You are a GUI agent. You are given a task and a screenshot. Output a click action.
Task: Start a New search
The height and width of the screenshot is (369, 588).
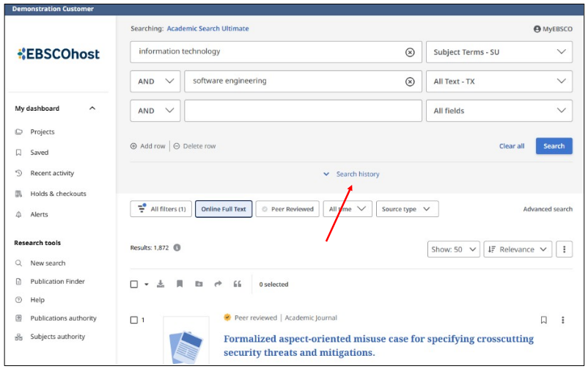click(48, 263)
